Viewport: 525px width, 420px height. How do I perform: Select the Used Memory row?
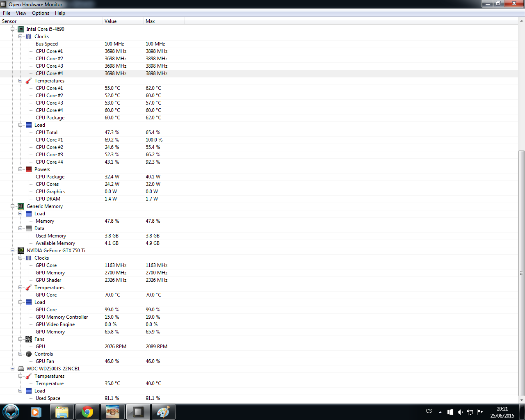tap(259, 236)
